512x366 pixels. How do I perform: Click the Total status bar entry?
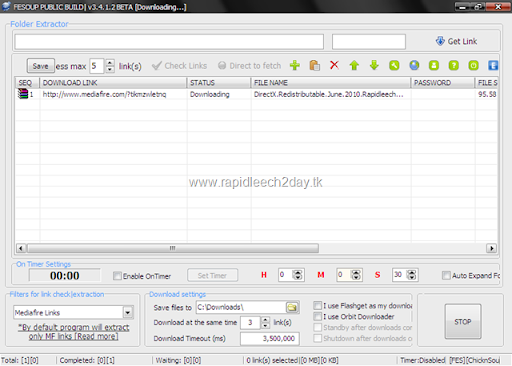[x=20, y=360]
